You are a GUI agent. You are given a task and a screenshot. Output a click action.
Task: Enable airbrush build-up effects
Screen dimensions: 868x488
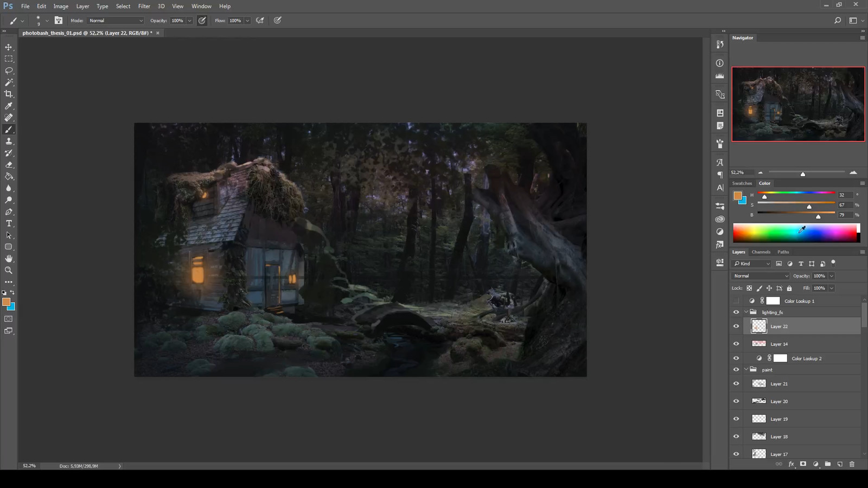click(x=260, y=21)
